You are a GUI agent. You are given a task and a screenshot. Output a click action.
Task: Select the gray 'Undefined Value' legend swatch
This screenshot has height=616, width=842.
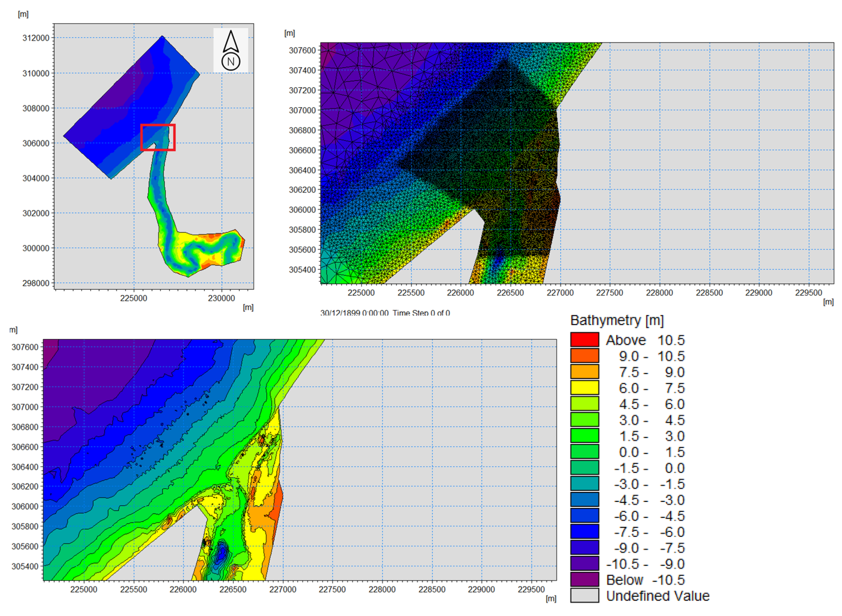click(x=585, y=596)
